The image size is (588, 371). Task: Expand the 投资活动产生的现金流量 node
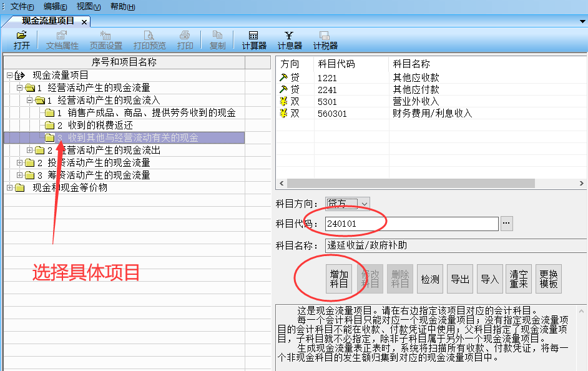[20, 163]
